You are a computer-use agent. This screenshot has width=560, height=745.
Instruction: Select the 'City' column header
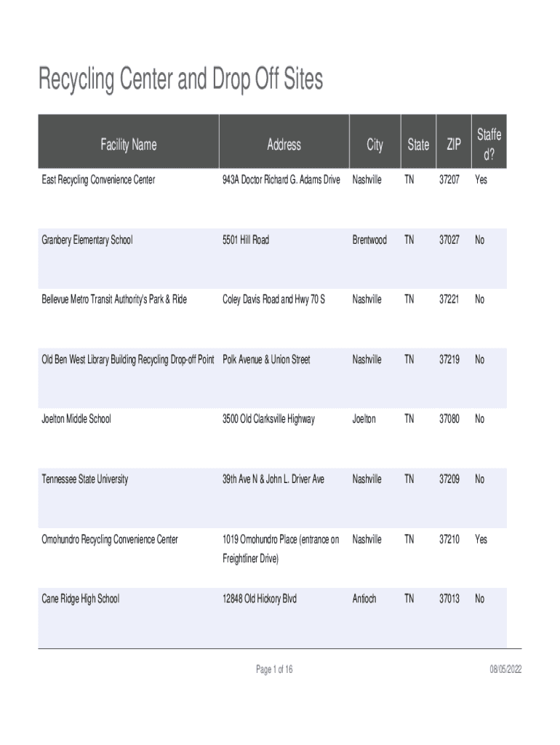375,145
